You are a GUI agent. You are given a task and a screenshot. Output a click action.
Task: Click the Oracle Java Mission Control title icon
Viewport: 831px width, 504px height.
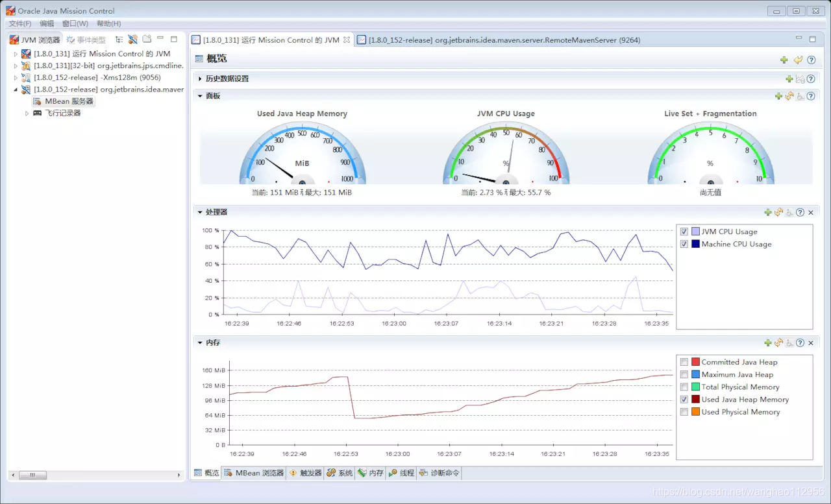[10, 10]
